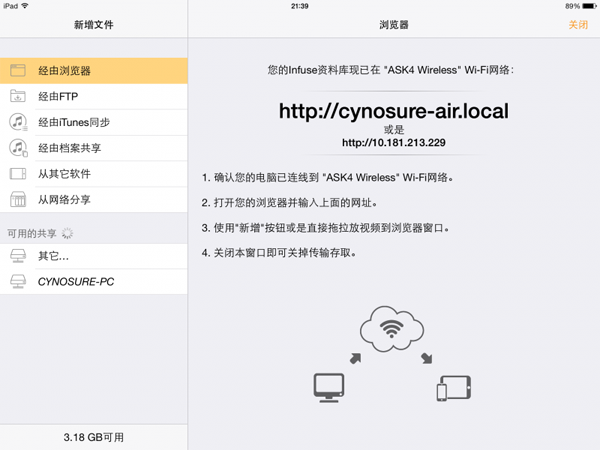Click instruction 2 about opening your browser
The image size is (600, 450).
[289, 202]
